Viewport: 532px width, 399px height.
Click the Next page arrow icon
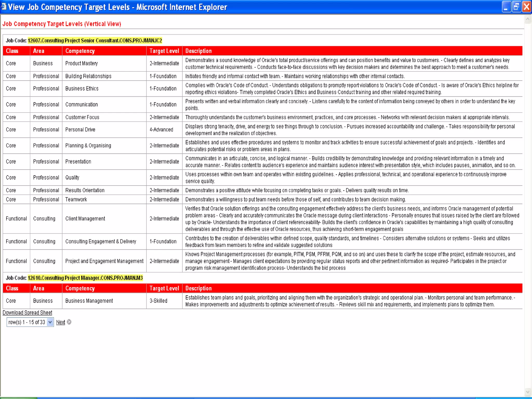(69, 322)
